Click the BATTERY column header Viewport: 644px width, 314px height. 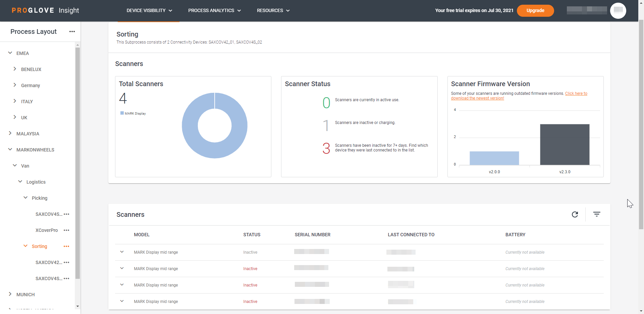[516, 235]
